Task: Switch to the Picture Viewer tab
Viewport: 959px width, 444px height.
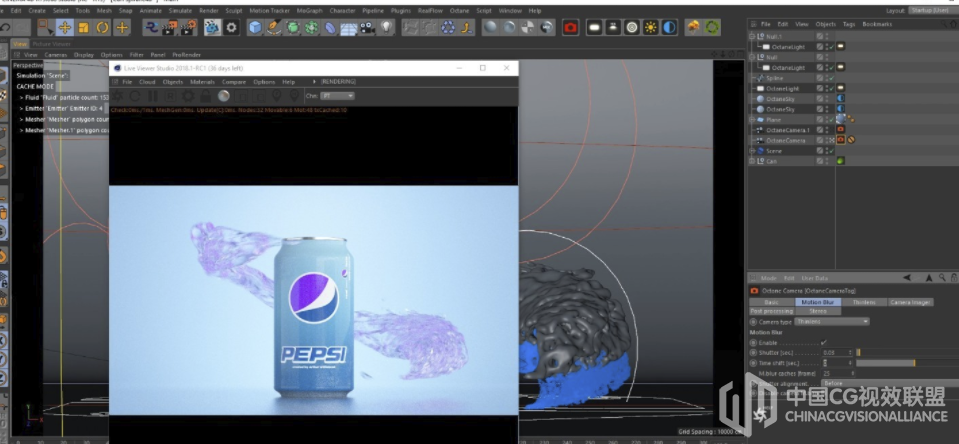Action: click(51, 44)
